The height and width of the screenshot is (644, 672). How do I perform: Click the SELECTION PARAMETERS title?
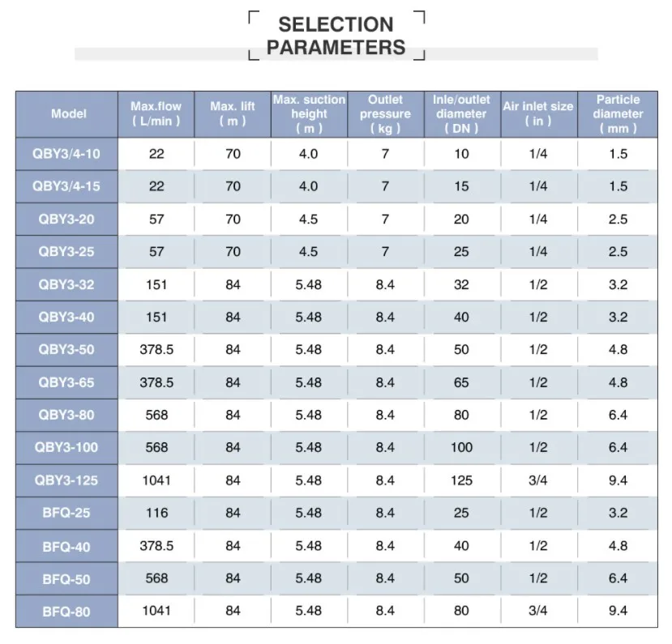tap(336, 36)
